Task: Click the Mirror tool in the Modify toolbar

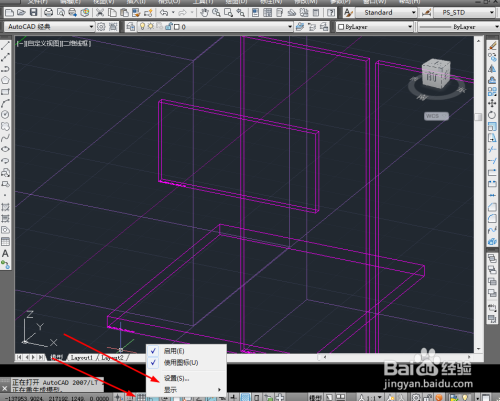Action: tap(492, 69)
